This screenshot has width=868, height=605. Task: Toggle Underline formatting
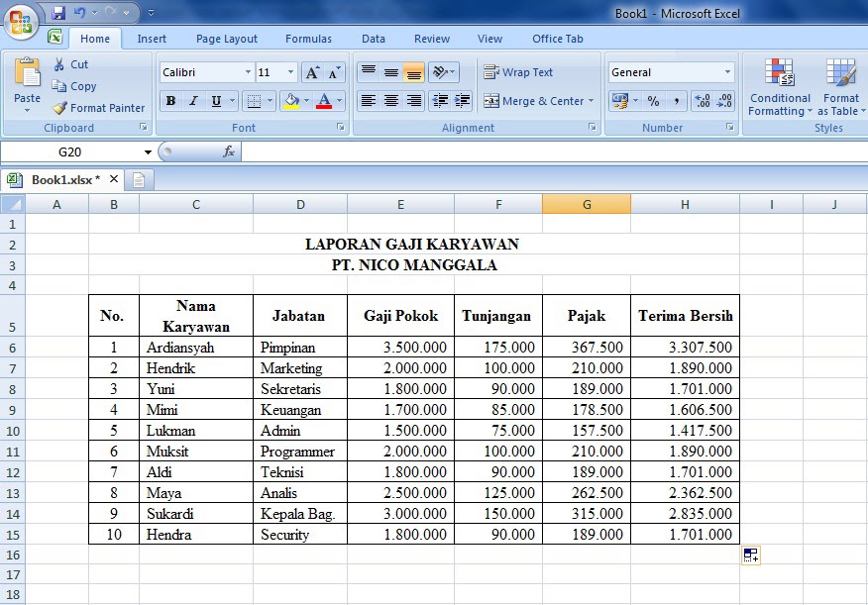click(216, 101)
